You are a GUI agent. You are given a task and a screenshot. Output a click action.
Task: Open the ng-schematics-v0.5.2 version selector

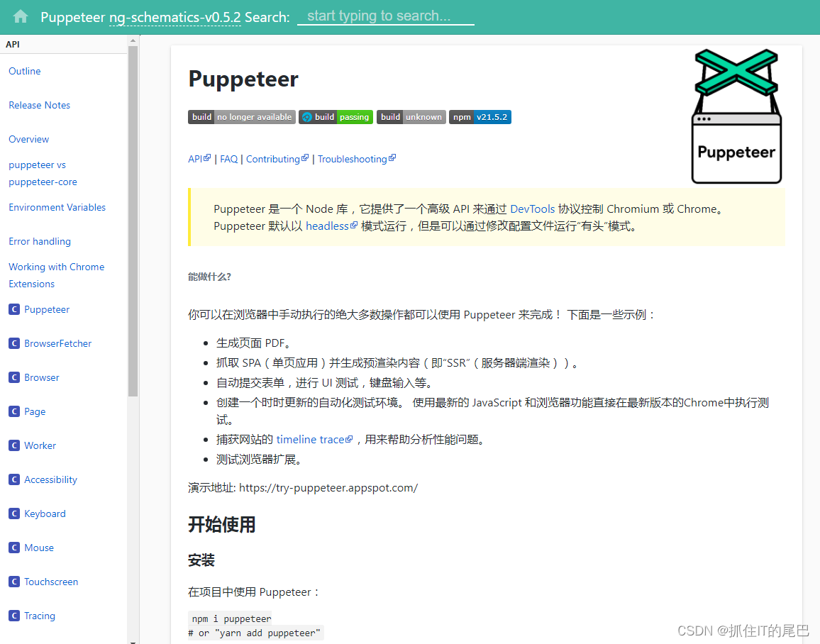click(x=174, y=17)
